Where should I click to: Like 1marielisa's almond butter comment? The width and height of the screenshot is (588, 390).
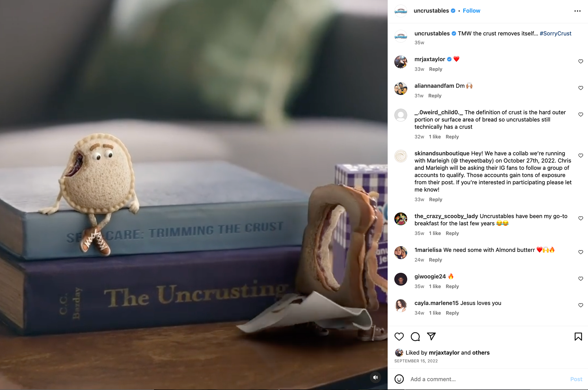[x=580, y=252]
